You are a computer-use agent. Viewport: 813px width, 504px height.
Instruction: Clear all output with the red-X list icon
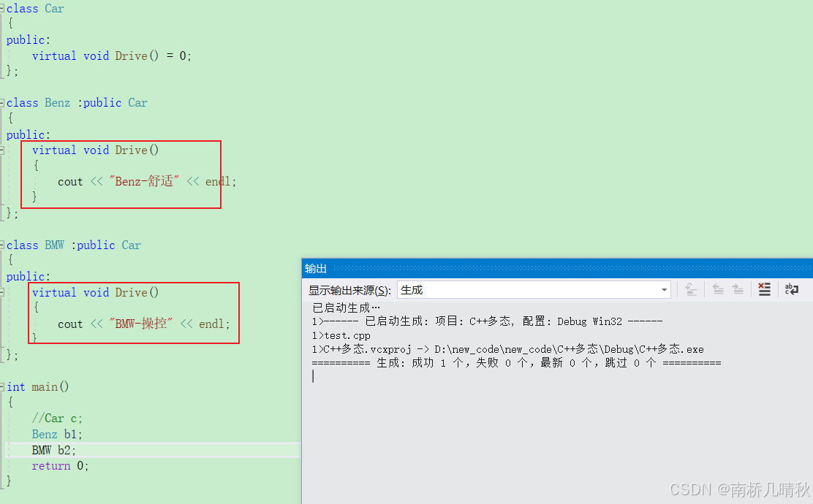tap(764, 289)
